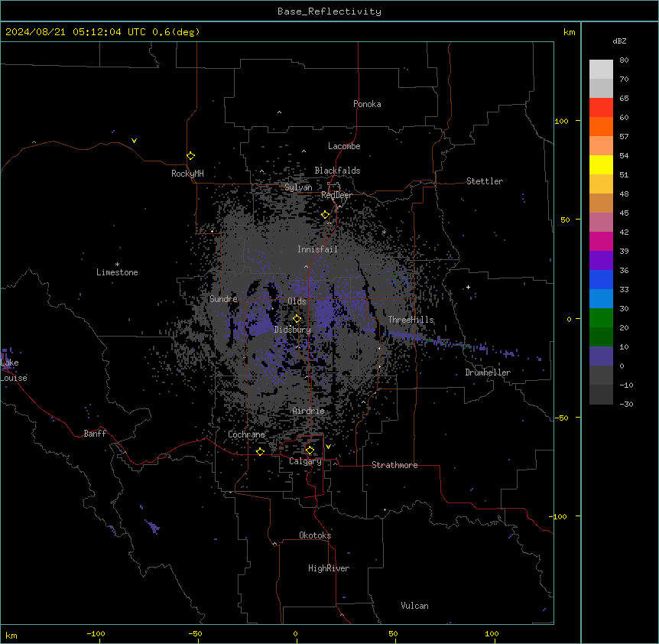Image resolution: width=659 pixels, height=644 pixels.
Task: Click the Ponoka city label
Action: coord(367,104)
